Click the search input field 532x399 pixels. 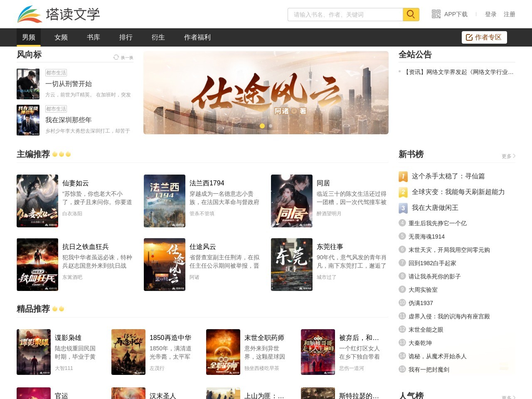[x=345, y=14]
